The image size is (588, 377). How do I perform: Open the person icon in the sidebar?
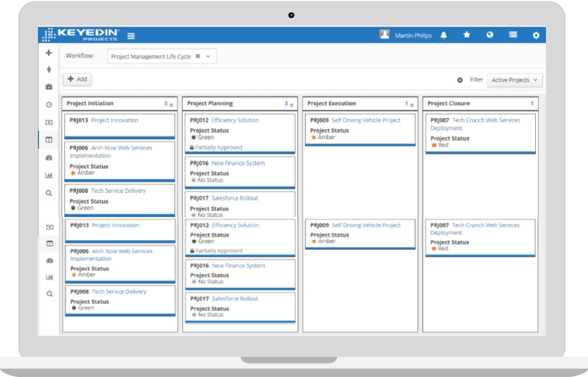(x=49, y=69)
